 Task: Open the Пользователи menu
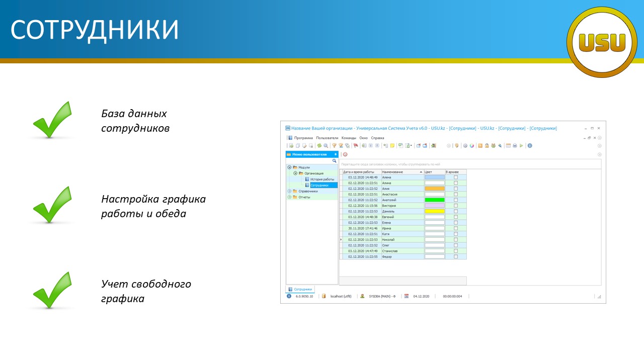pyautogui.click(x=327, y=138)
